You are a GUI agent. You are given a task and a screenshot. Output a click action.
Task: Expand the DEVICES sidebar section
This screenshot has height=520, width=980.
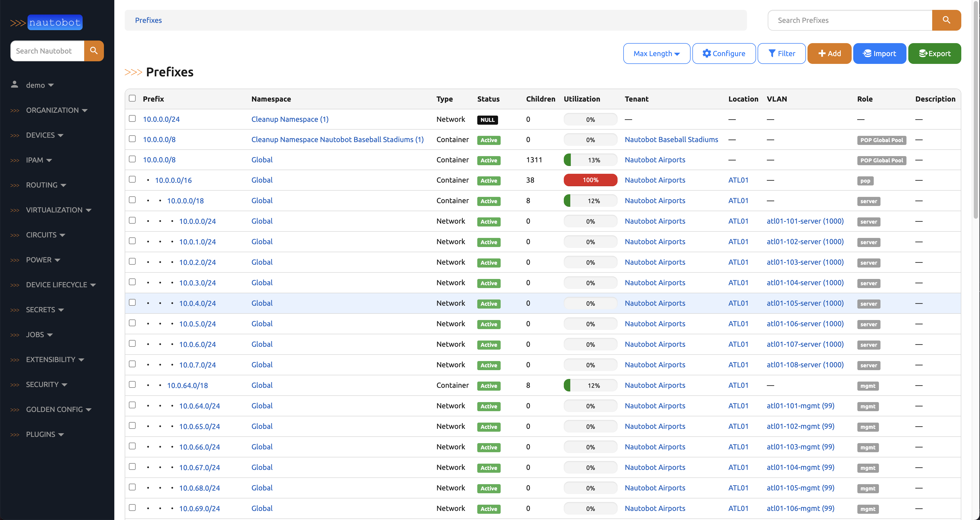click(x=44, y=135)
